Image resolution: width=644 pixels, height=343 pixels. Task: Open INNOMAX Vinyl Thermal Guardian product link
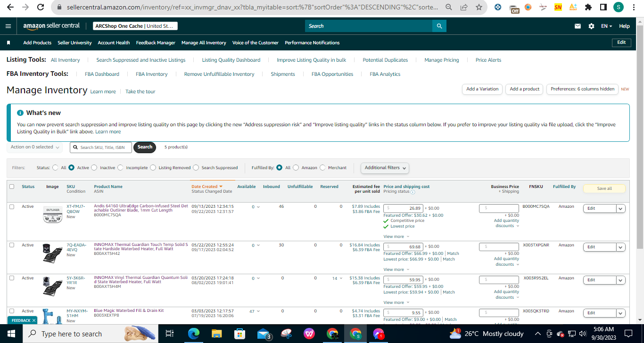[x=140, y=279]
